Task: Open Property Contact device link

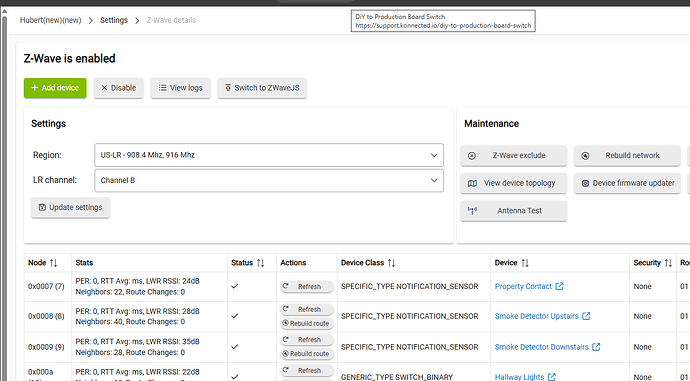Action: [523, 286]
